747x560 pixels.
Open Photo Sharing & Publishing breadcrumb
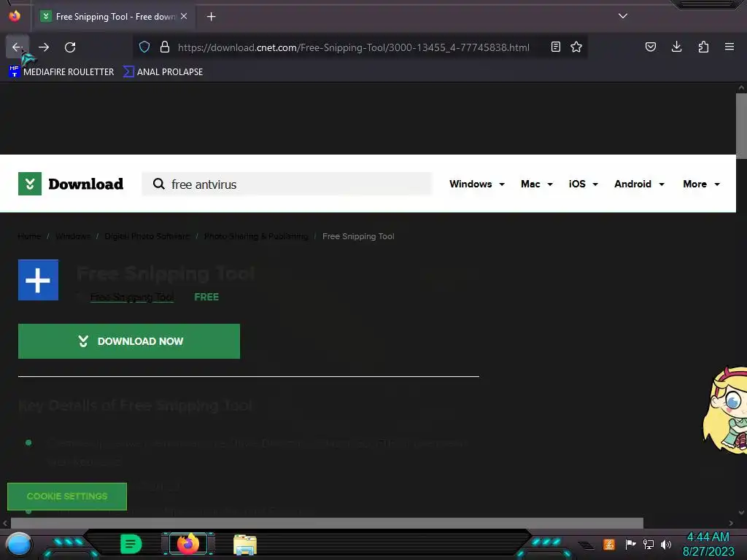tap(256, 236)
